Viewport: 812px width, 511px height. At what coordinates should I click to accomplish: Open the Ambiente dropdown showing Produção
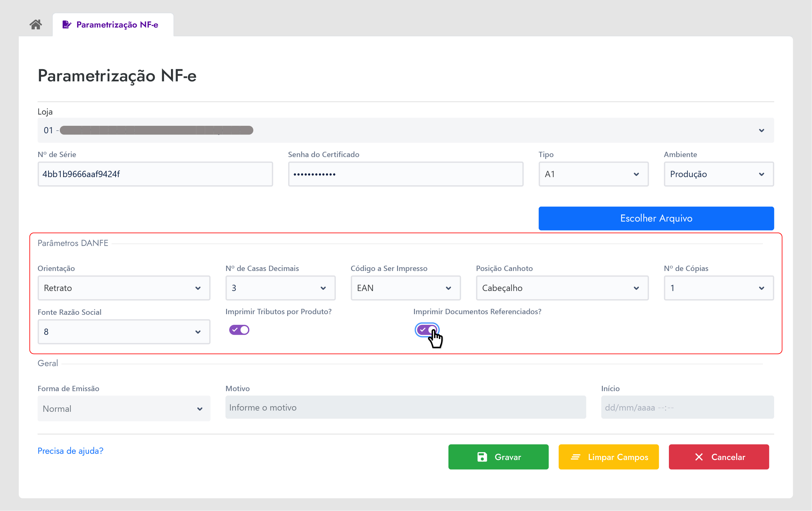pyautogui.click(x=718, y=174)
